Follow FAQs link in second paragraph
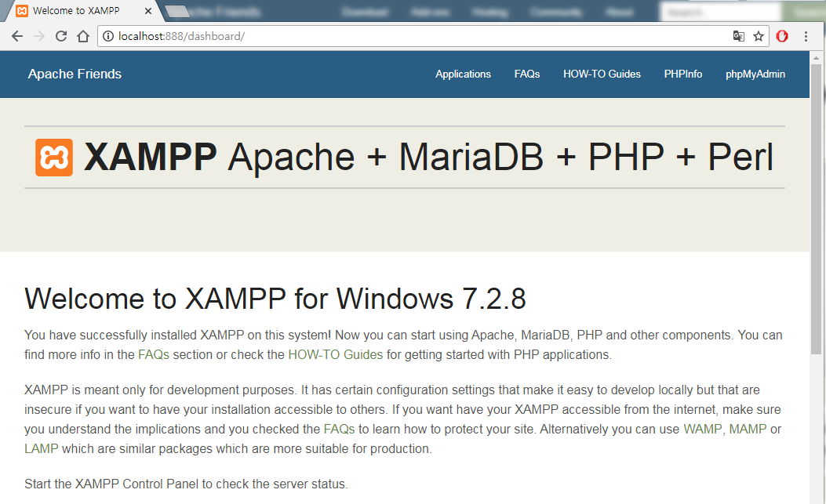The height and width of the screenshot is (504, 826). click(339, 429)
